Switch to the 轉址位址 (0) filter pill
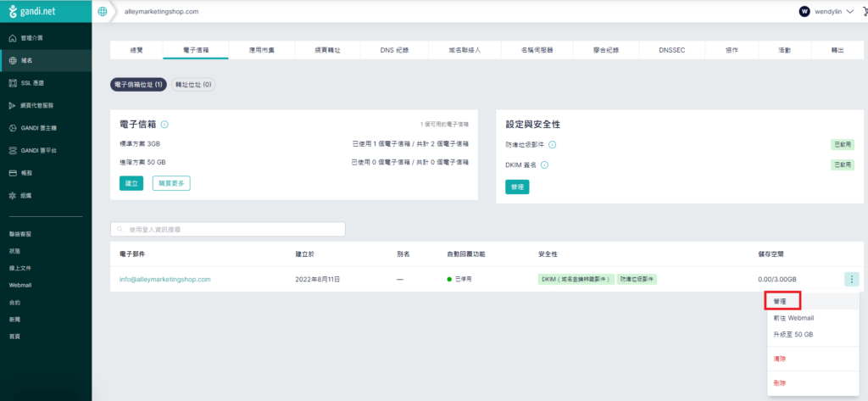 coord(193,85)
